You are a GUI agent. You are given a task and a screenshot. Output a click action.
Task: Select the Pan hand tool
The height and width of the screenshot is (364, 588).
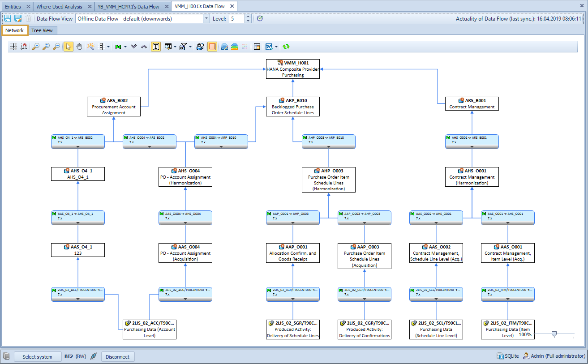(79, 46)
